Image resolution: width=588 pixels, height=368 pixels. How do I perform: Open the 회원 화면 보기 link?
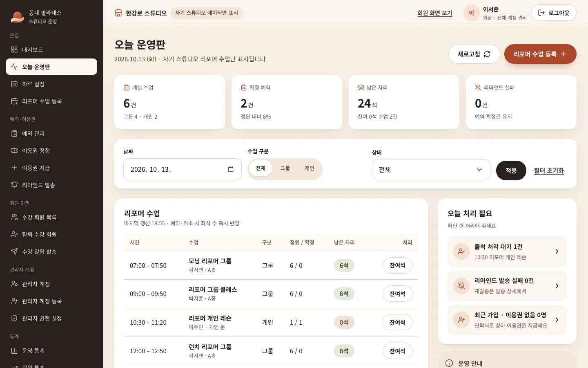click(435, 13)
